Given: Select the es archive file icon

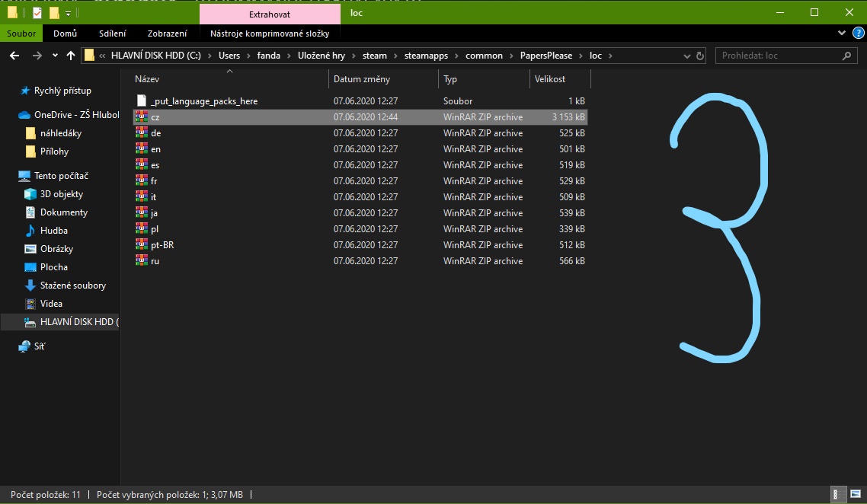Looking at the screenshot, I should tap(142, 164).
